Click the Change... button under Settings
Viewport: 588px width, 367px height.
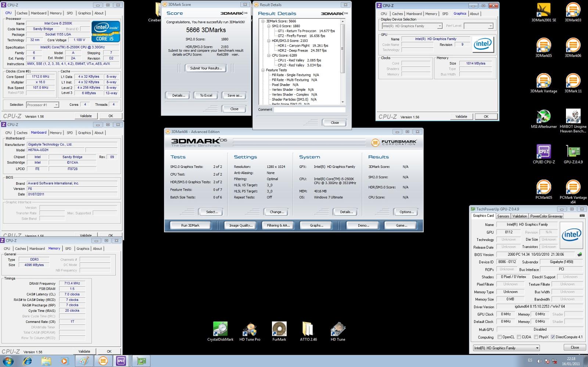[277, 212]
